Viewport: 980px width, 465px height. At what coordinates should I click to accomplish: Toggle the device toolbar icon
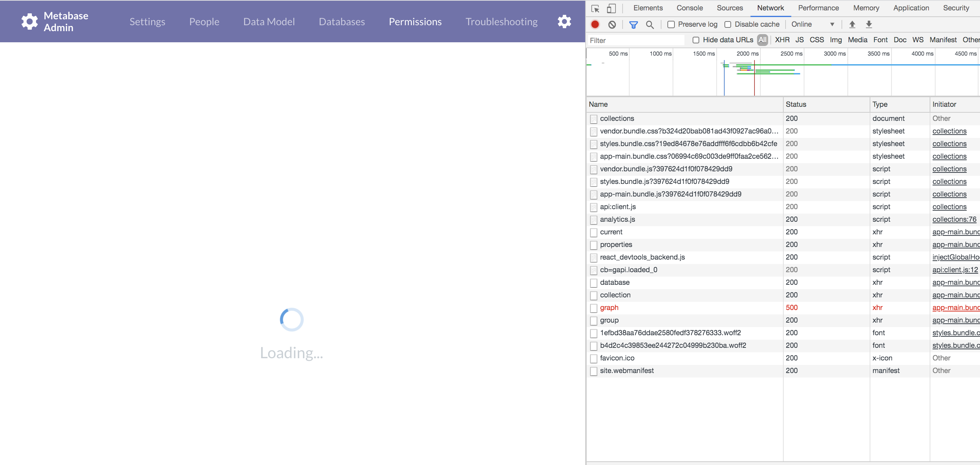[611, 8]
